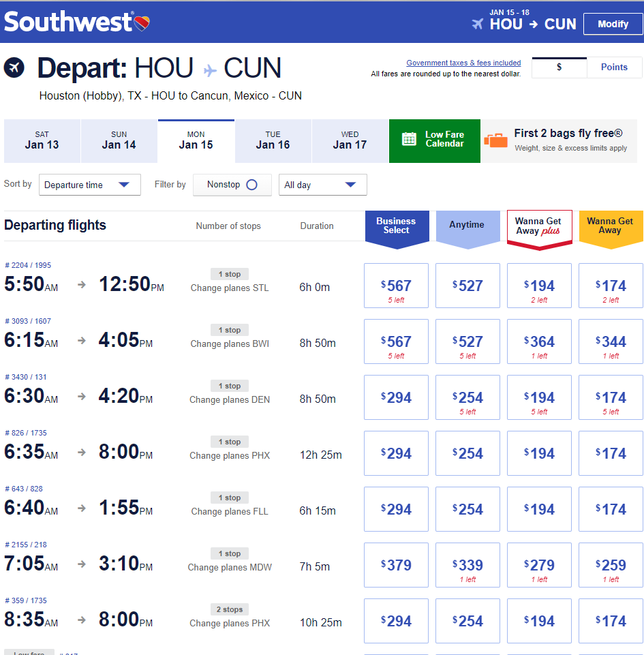Click the 12h 25m duration text
Image resolution: width=644 pixels, height=655 pixels.
(x=321, y=455)
